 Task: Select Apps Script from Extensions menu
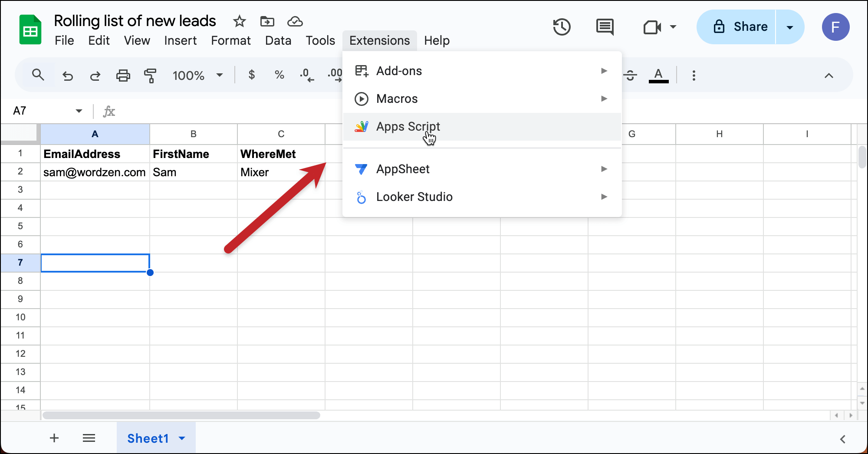[x=408, y=126]
